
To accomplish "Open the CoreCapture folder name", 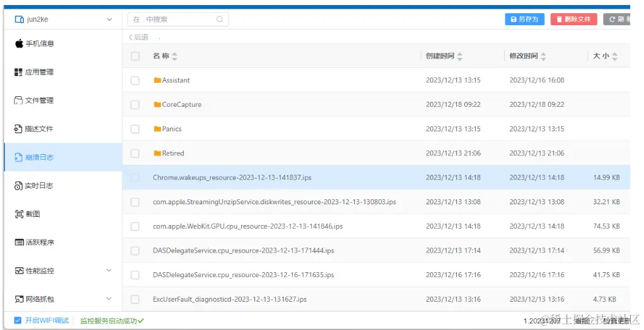I will click(181, 104).
